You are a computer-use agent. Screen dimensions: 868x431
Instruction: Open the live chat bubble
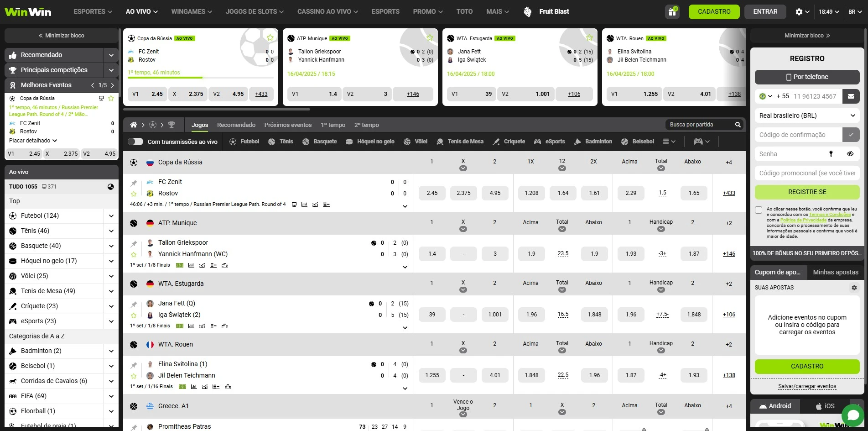click(x=852, y=415)
